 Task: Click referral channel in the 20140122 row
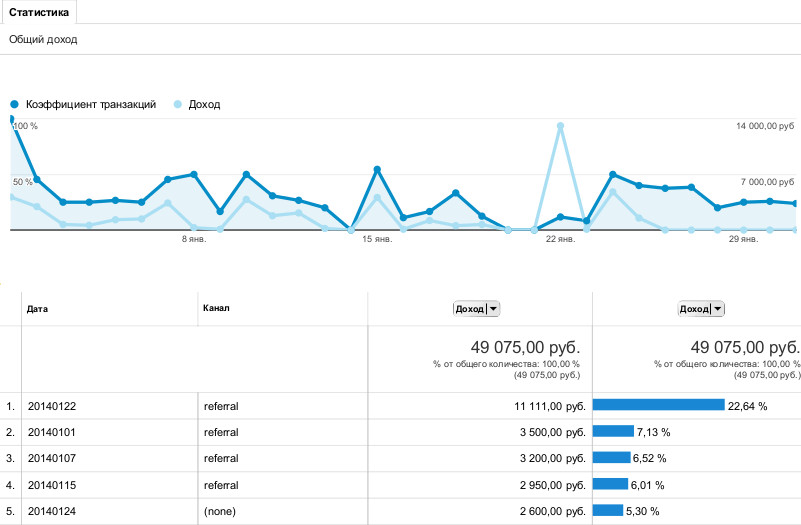221,406
